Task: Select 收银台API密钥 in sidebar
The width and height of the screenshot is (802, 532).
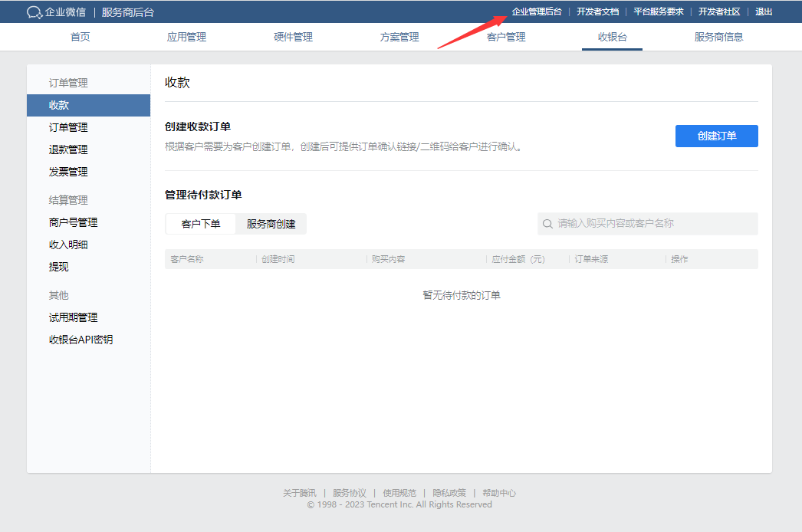Action: [x=81, y=340]
